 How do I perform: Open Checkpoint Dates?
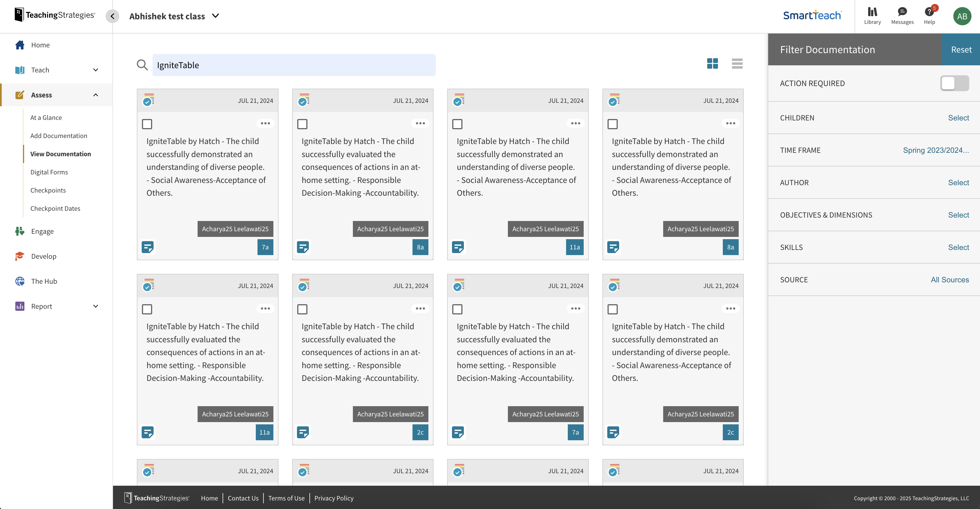coord(55,208)
